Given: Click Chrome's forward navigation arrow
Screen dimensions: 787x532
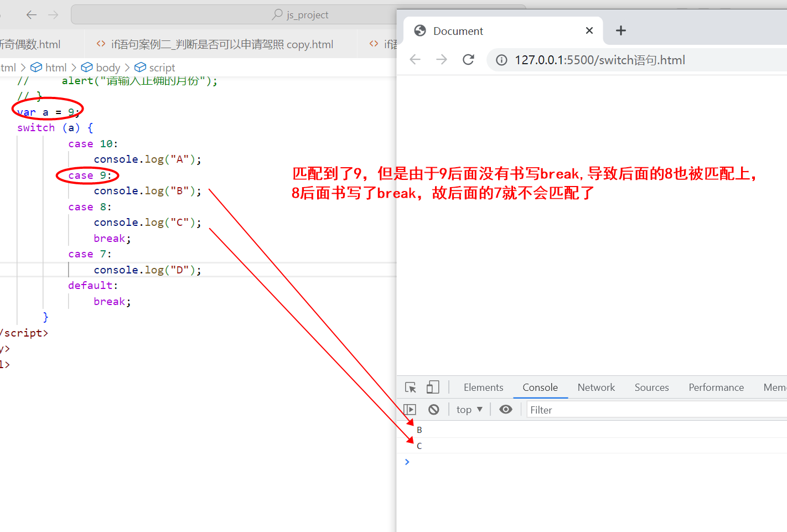Looking at the screenshot, I should (x=442, y=59).
